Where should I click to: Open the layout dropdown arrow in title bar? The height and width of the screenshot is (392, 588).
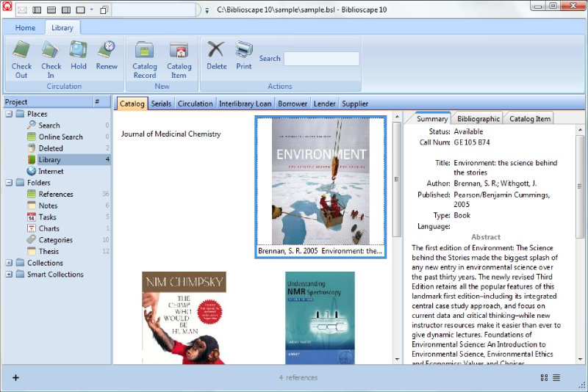pos(92,10)
